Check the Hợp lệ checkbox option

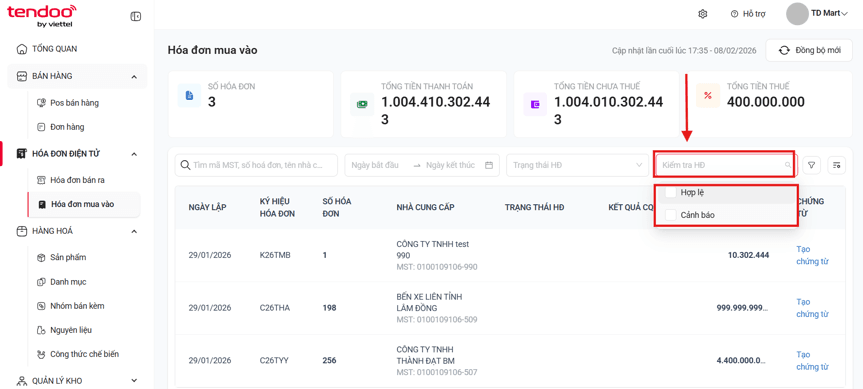(671, 193)
